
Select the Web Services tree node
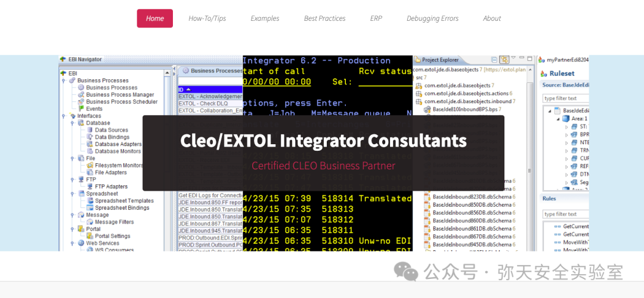click(103, 243)
